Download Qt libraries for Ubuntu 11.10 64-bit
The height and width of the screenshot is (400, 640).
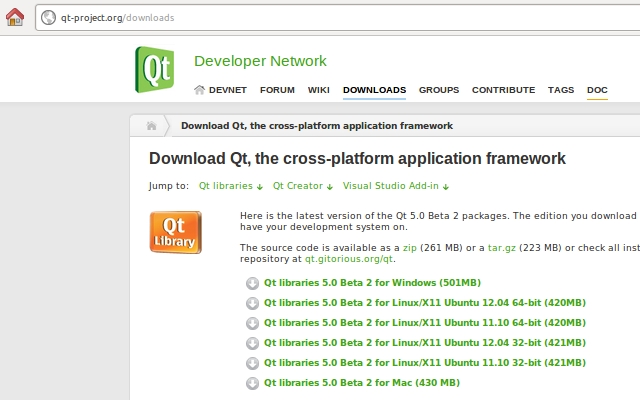click(424, 323)
